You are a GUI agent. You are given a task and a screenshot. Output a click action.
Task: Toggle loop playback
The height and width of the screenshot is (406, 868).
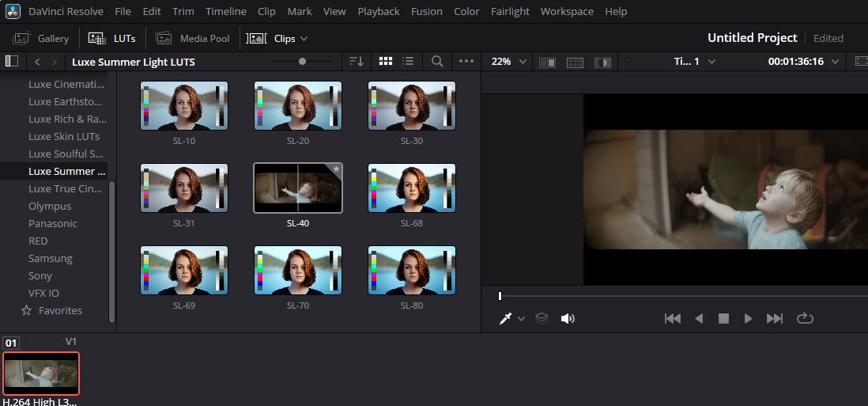pos(805,318)
